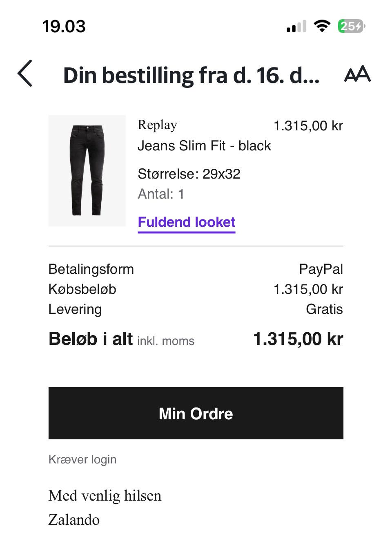Tap the email title Din bestilling
The width and height of the screenshot is (392, 546).
191,76
